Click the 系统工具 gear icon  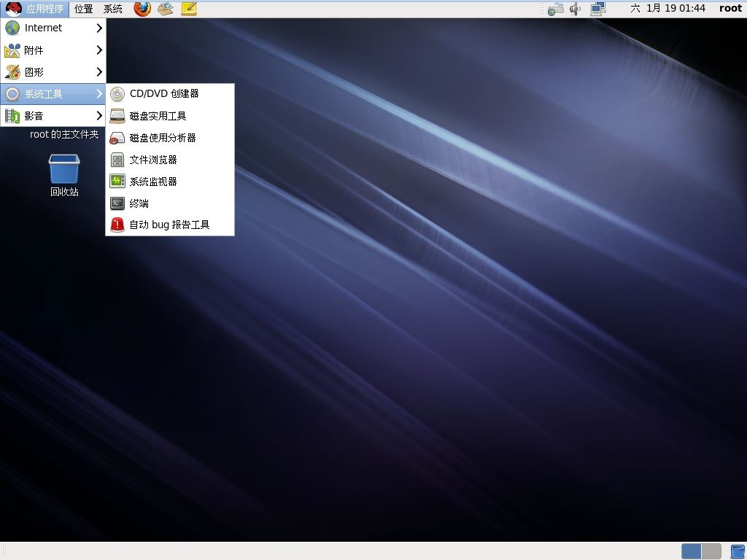12,94
